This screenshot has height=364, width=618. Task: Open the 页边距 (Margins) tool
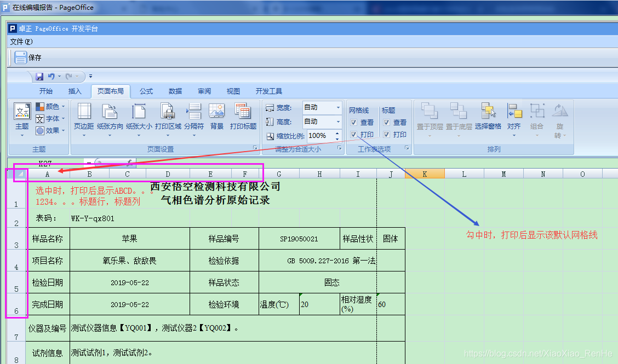pyautogui.click(x=84, y=116)
